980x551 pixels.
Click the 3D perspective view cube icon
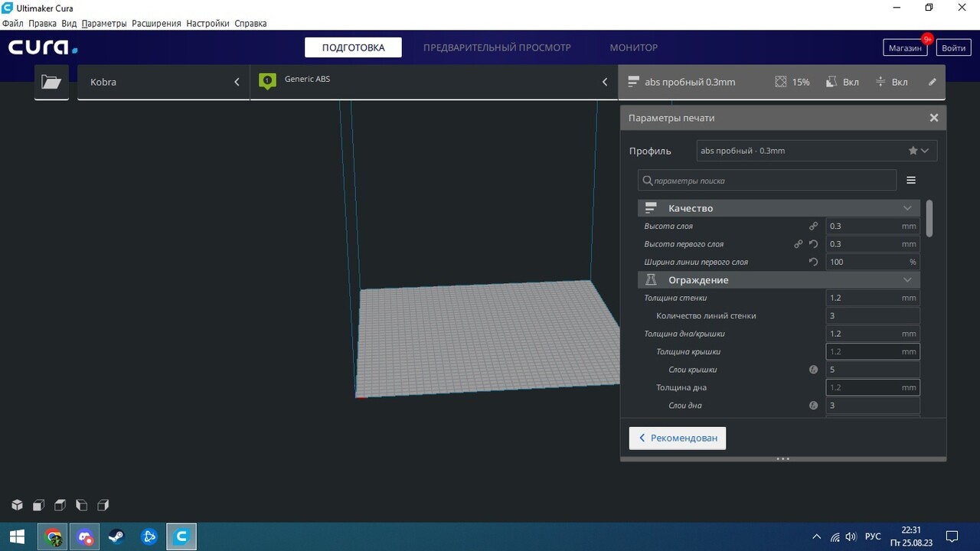coord(17,505)
